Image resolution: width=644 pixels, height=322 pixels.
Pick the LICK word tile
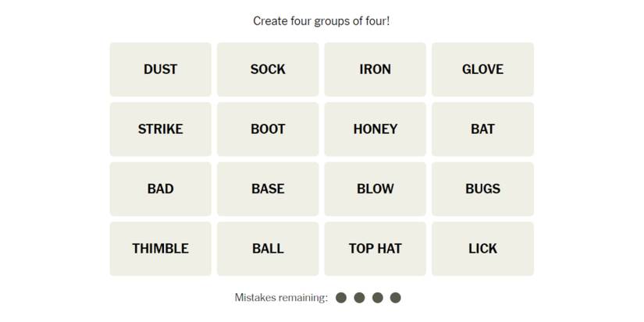coord(482,249)
